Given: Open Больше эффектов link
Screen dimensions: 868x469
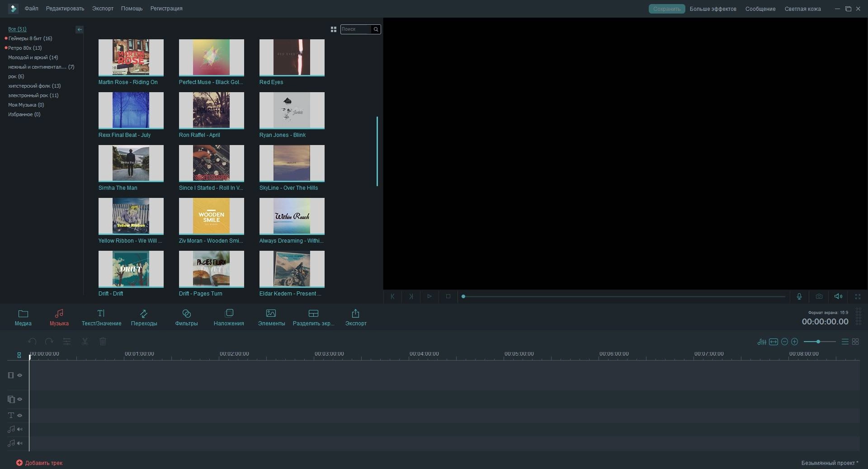Looking at the screenshot, I should (x=713, y=9).
